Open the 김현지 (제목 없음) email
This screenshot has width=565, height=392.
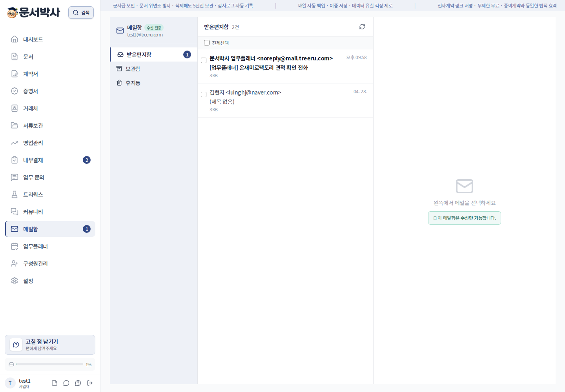285,100
